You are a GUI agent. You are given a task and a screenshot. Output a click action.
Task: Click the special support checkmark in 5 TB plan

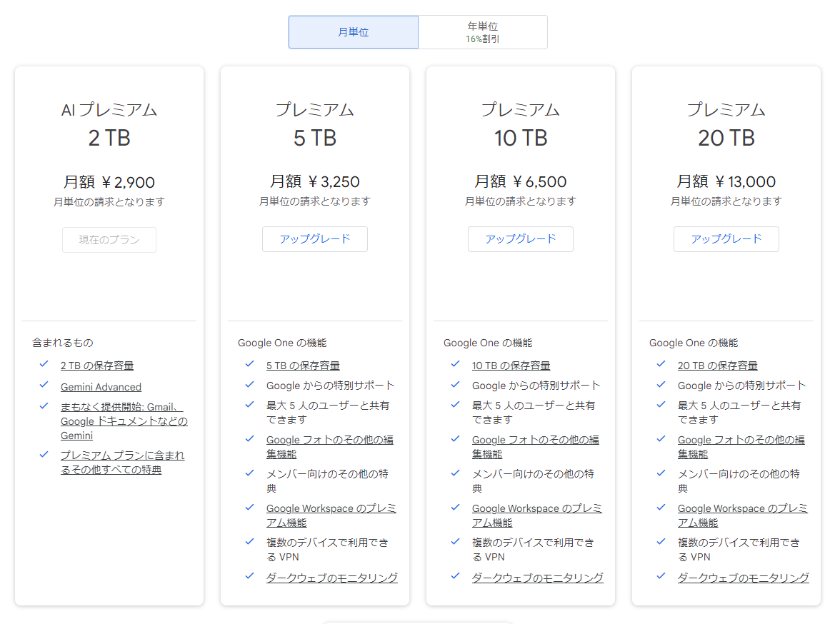[x=250, y=385]
